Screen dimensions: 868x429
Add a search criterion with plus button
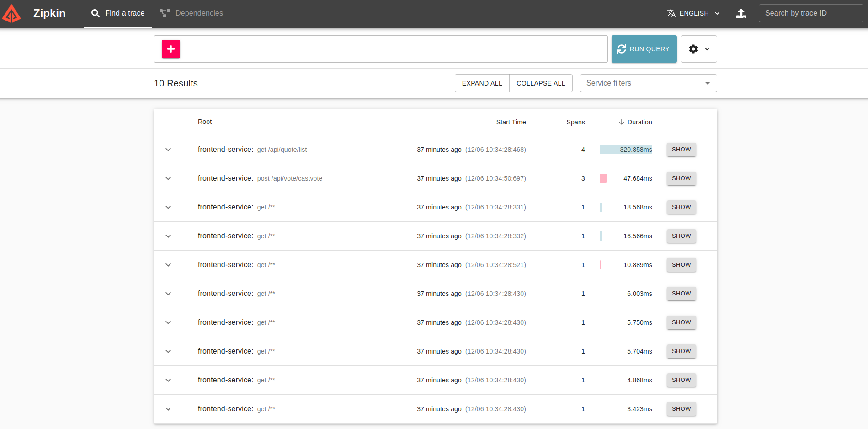(x=171, y=49)
